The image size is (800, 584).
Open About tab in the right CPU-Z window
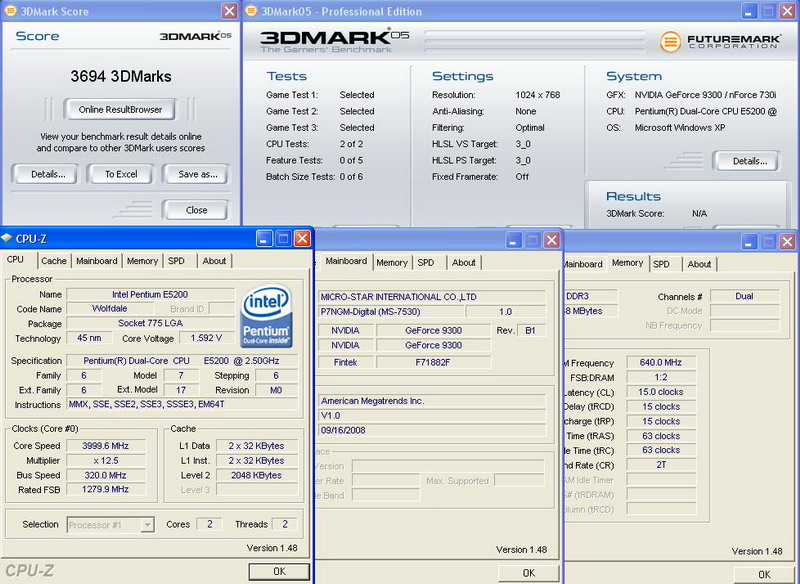click(x=699, y=264)
